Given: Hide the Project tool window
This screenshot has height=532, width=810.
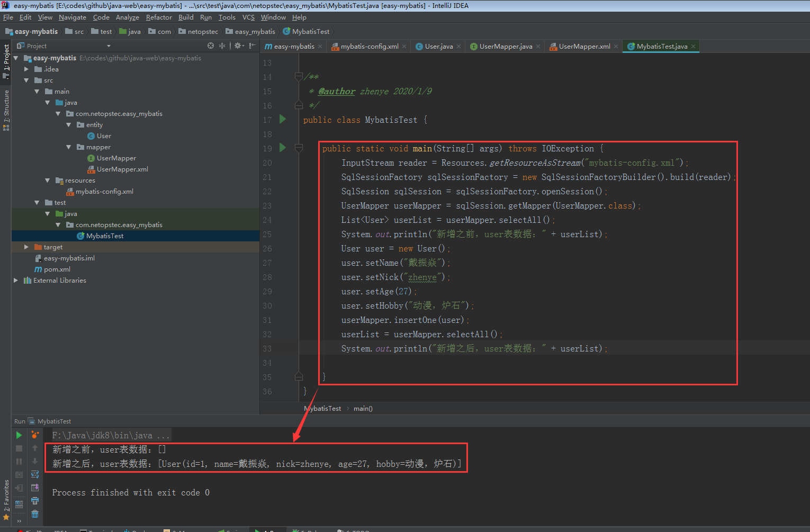Looking at the screenshot, I should 253,46.
